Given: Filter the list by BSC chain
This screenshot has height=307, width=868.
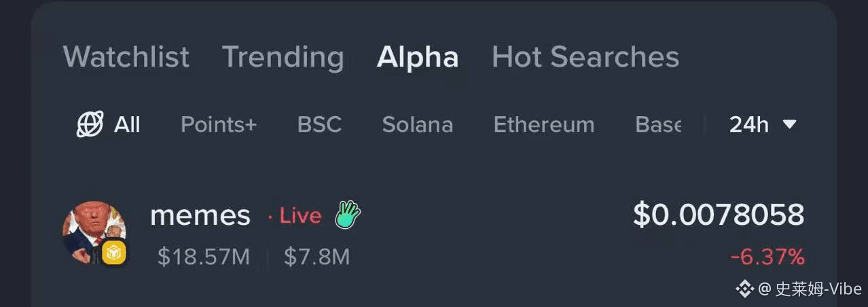Looking at the screenshot, I should 319,125.
